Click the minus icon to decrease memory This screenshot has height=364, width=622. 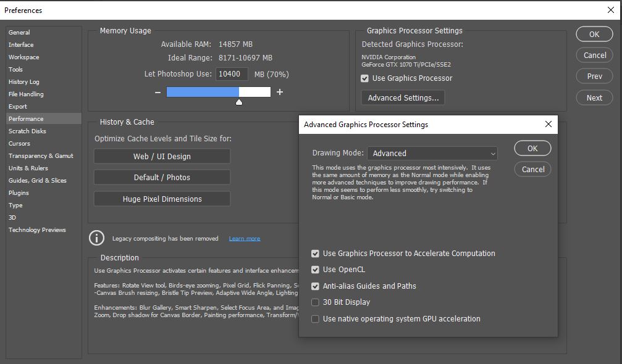(158, 91)
